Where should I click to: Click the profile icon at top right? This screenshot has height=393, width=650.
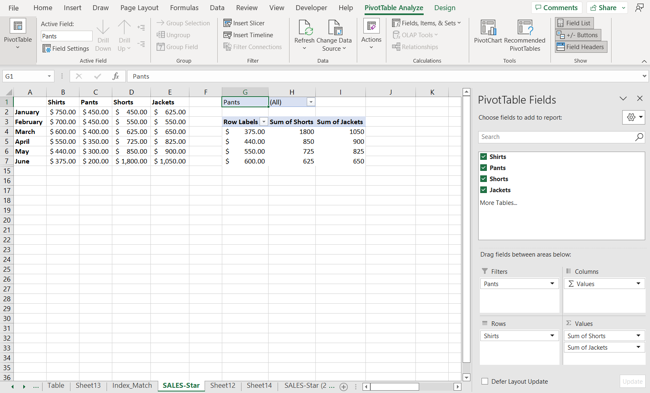pos(640,7)
